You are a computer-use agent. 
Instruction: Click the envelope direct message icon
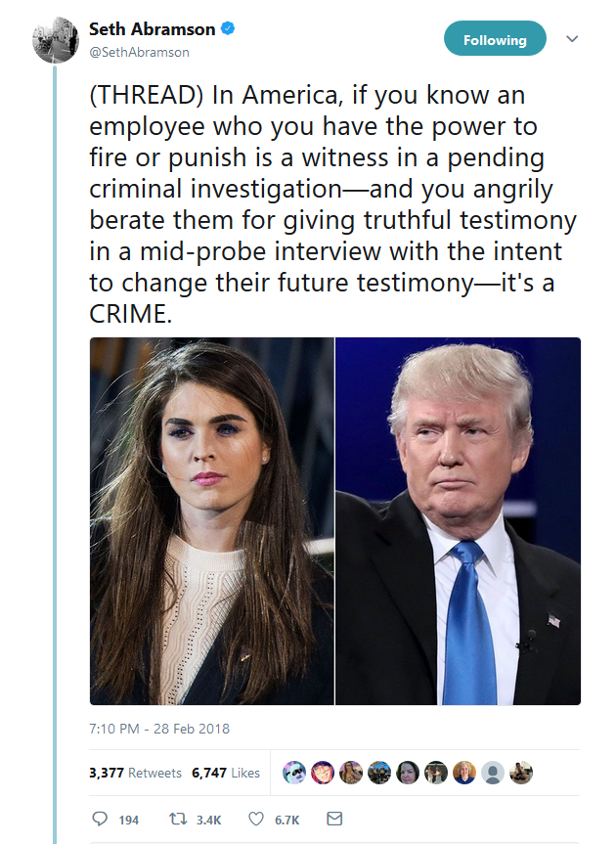point(333,819)
